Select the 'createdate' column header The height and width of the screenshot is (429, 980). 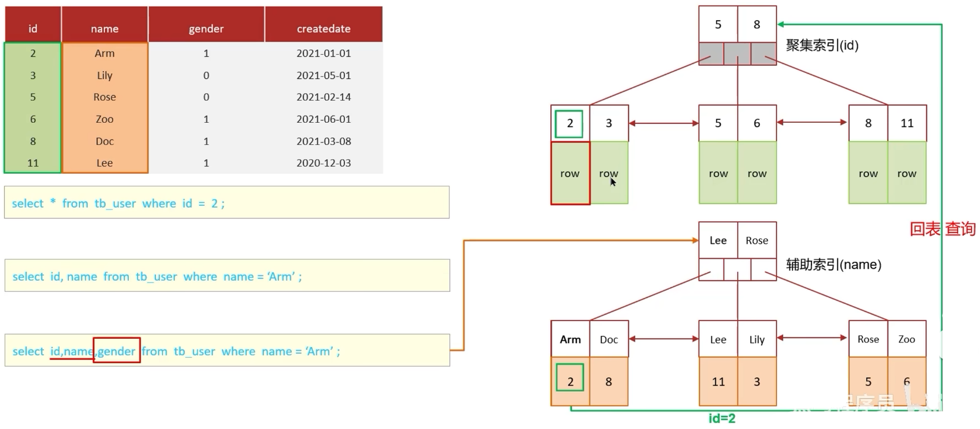324,24
